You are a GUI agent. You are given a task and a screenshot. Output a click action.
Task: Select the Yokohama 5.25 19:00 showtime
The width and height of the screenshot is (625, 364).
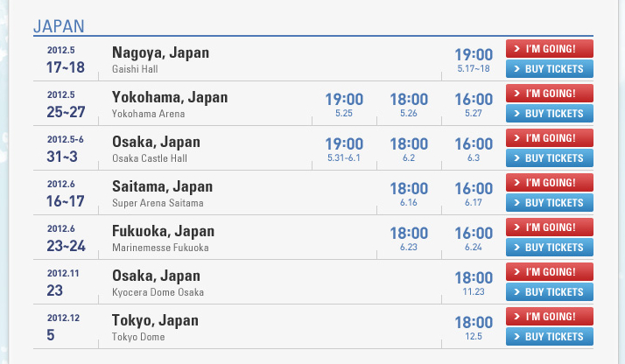pos(344,104)
